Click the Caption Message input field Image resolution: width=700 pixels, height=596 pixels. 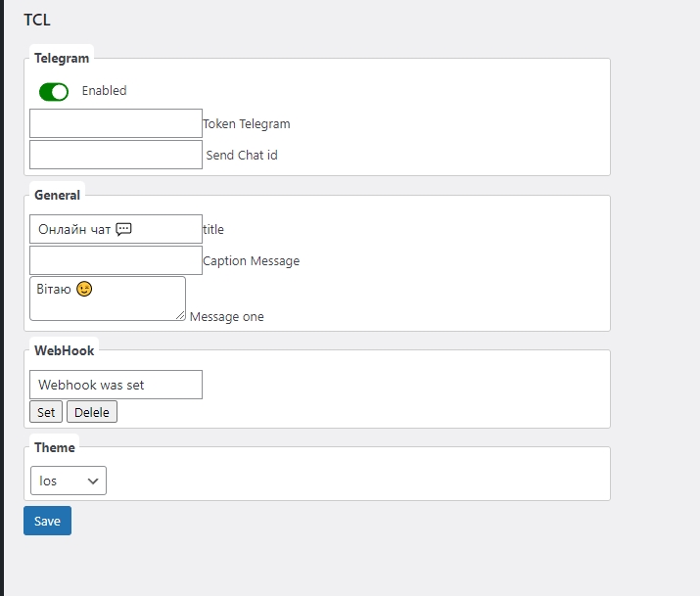click(x=117, y=260)
